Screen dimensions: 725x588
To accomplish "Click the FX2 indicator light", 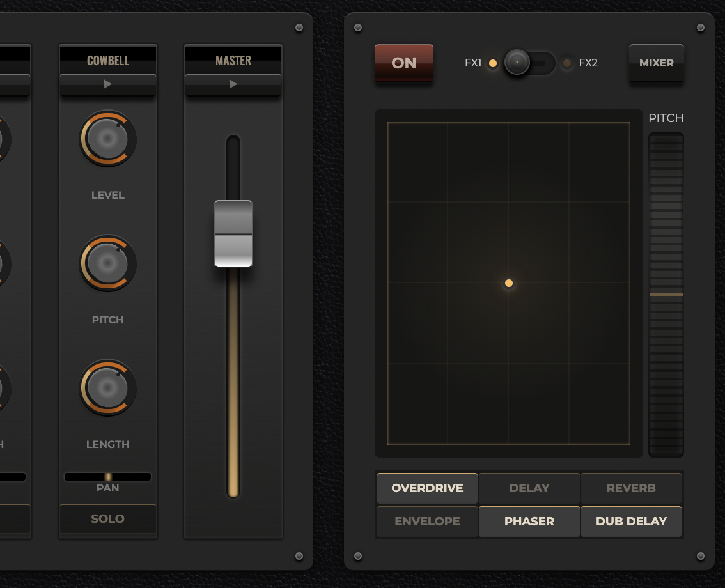I will click(x=567, y=63).
